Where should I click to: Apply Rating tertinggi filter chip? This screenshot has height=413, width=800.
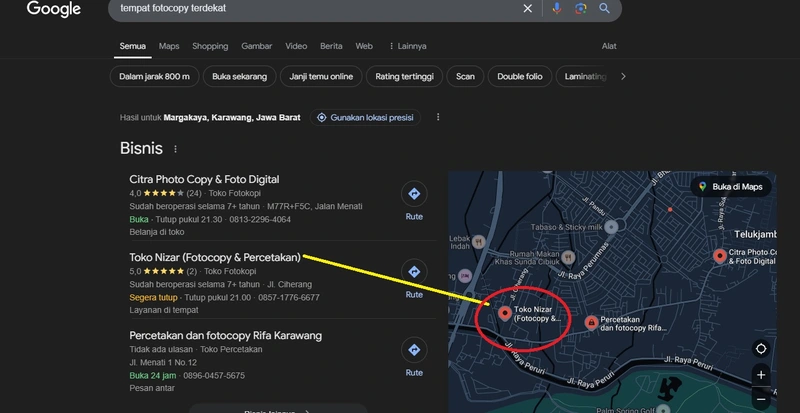click(x=405, y=77)
